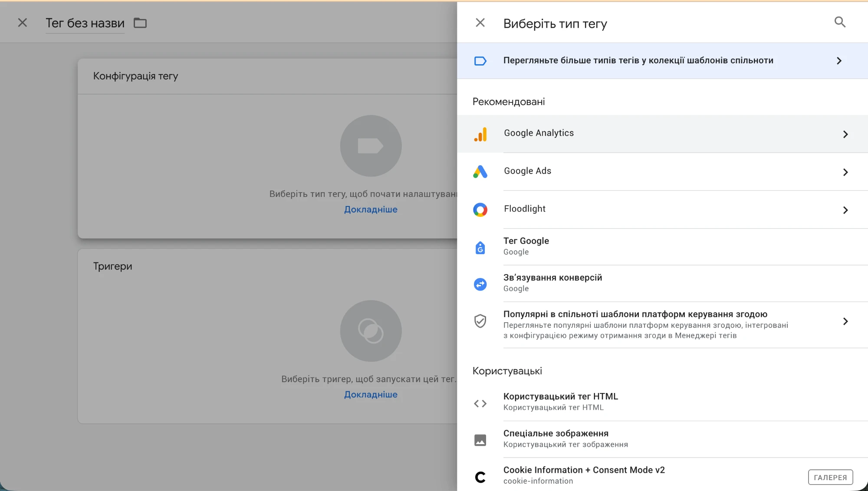Click the custom HTML code brackets icon
The height and width of the screenshot is (491, 868).
[x=480, y=403]
